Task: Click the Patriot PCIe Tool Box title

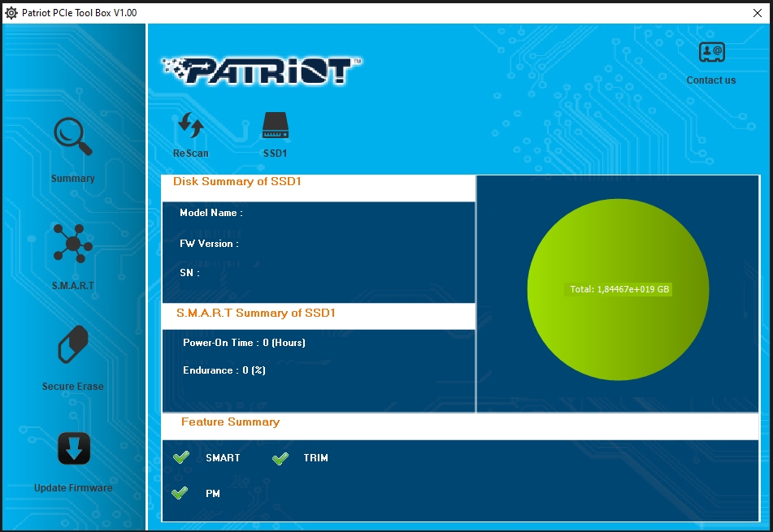Action: 80,13
